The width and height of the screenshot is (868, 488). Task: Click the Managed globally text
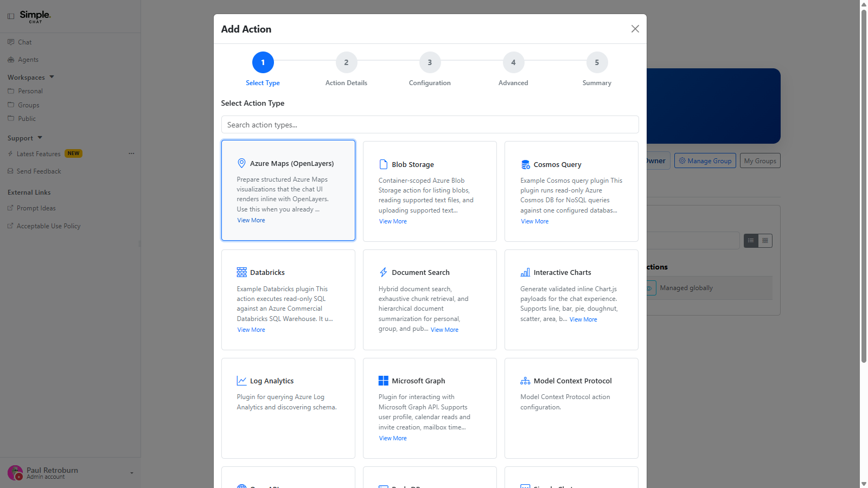(686, 288)
